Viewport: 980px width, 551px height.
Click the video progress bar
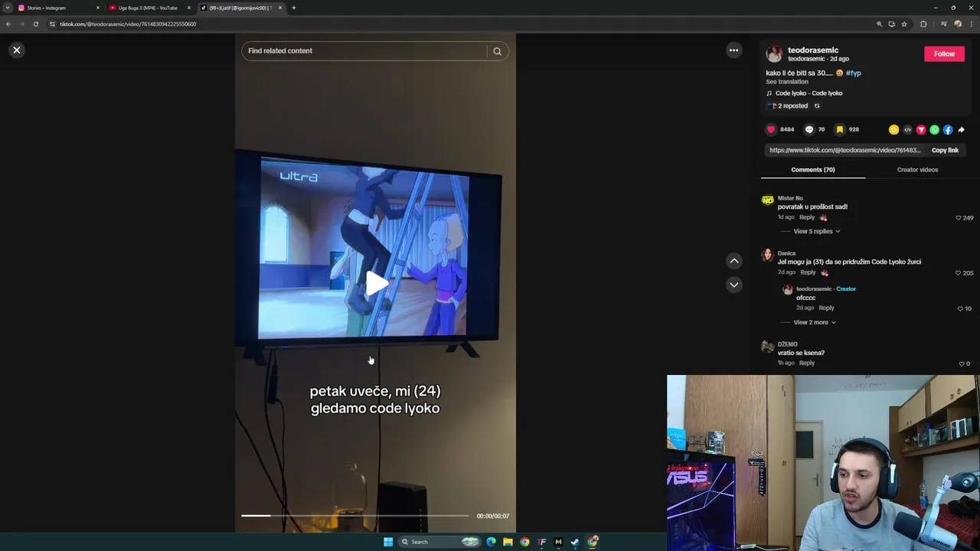[355, 516]
